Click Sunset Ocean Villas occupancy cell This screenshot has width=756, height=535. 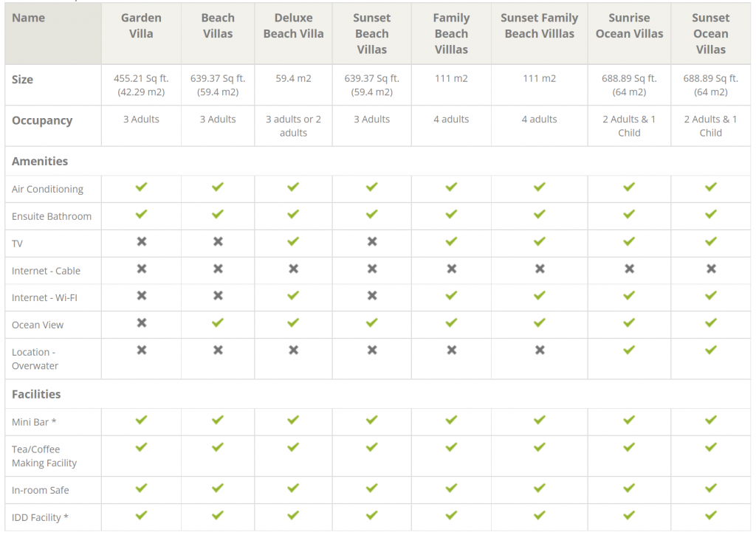click(711, 125)
